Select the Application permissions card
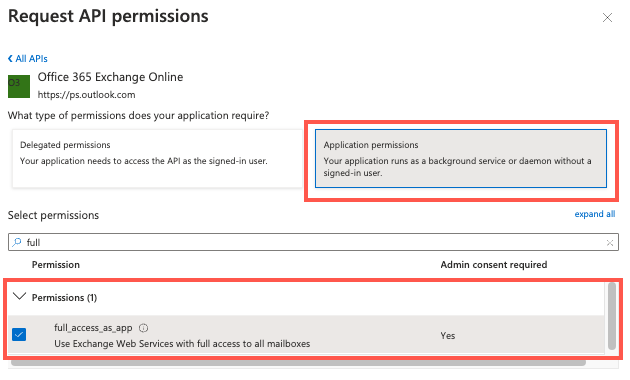This screenshot has width=630, height=380. click(461, 158)
